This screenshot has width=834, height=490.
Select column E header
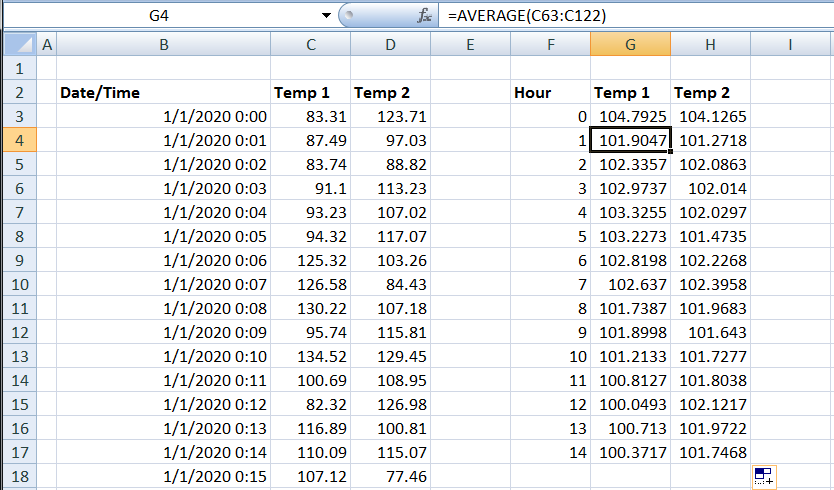coord(470,44)
